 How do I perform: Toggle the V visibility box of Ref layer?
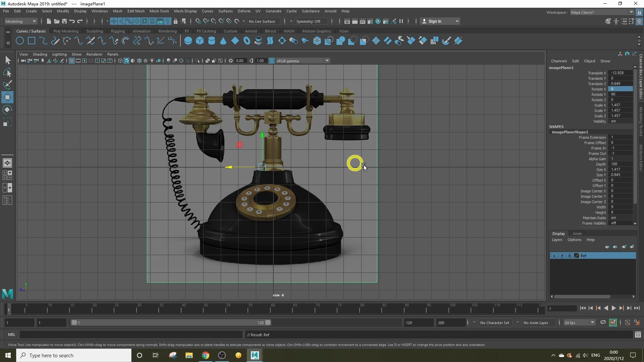tap(554, 256)
